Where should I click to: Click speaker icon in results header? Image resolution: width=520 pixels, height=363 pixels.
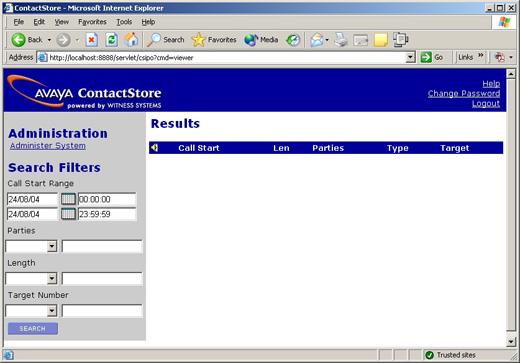[x=154, y=148]
